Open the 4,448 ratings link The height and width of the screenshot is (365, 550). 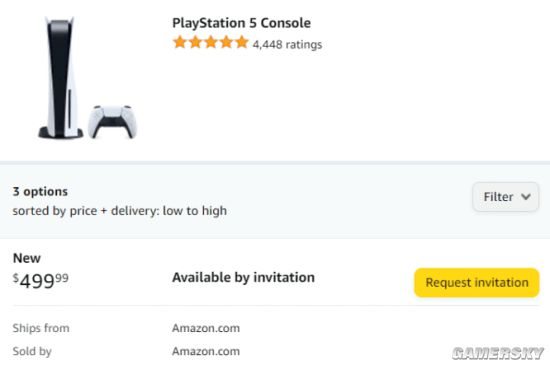click(x=287, y=45)
